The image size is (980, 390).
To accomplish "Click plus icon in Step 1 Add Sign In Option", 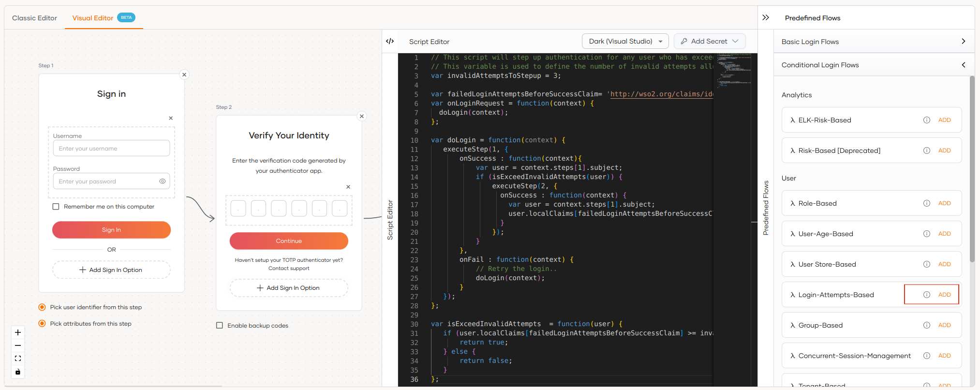I will tap(83, 270).
